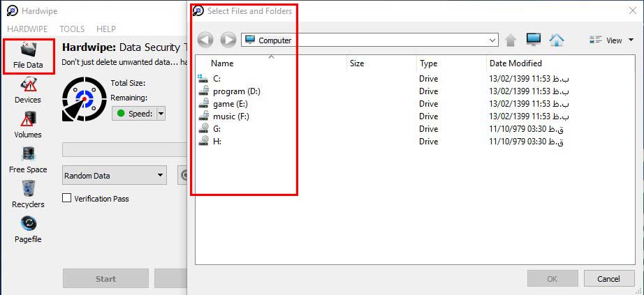Select the G: drive name text
This screenshot has height=295, width=644.
(x=217, y=129)
